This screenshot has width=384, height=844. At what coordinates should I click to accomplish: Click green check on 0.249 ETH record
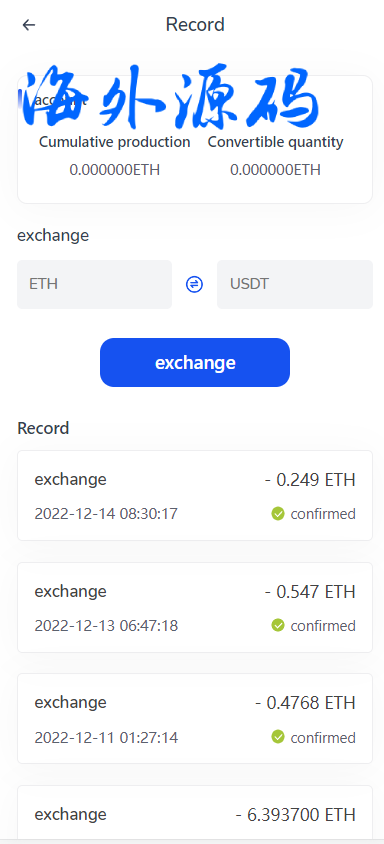(278, 514)
